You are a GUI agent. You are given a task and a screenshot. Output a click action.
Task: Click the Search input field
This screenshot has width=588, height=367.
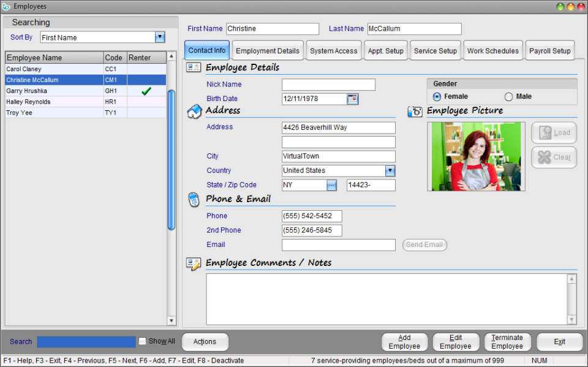[86, 342]
